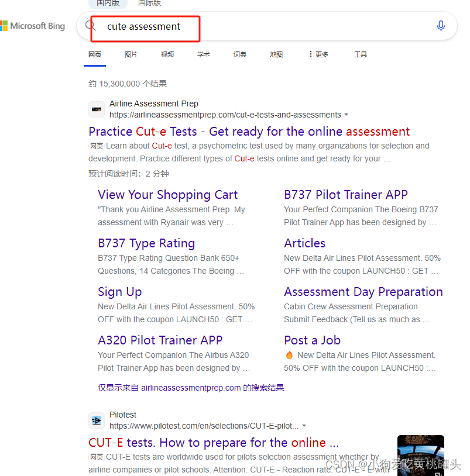The width and height of the screenshot is (470, 476).
Task: Open the 视频 results tab
Action: (x=167, y=54)
